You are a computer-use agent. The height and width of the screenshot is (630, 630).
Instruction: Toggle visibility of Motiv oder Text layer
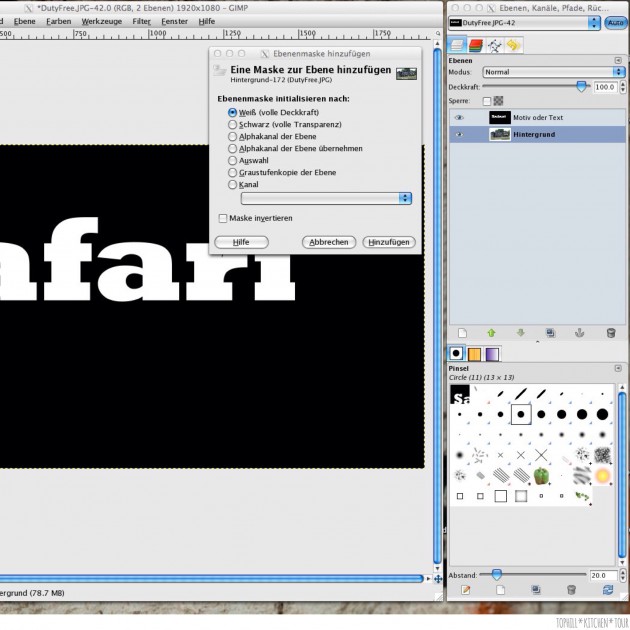point(459,118)
